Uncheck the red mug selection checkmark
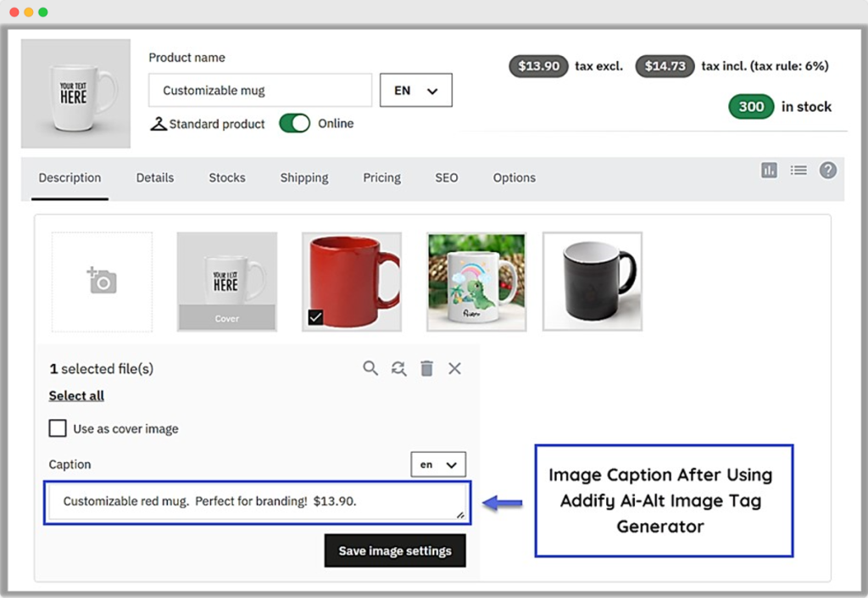This screenshot has height=598, width=868. click(315, 317)
